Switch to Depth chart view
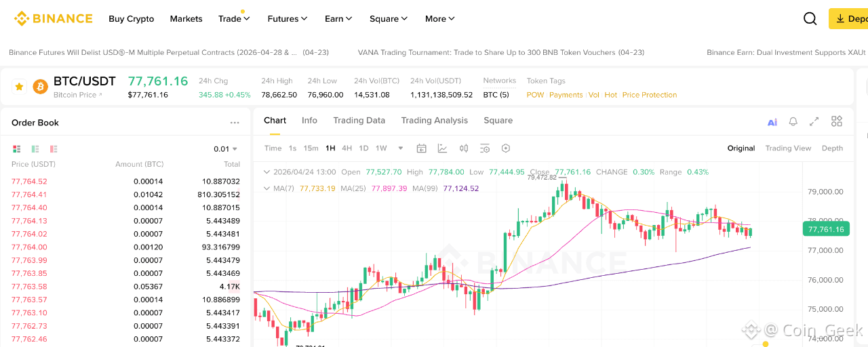Screen dimensions: 868x347 pyautogui.click(x=832, y=148)
